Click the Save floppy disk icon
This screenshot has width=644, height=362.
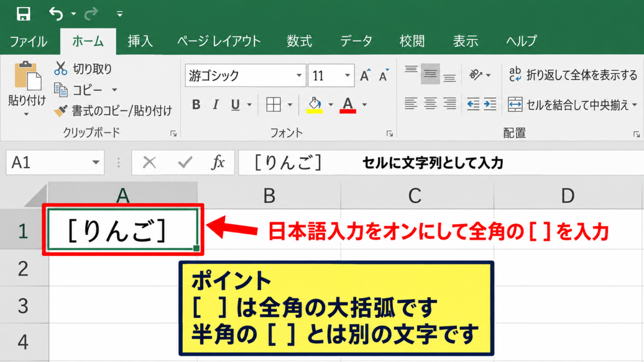[23, 14]
